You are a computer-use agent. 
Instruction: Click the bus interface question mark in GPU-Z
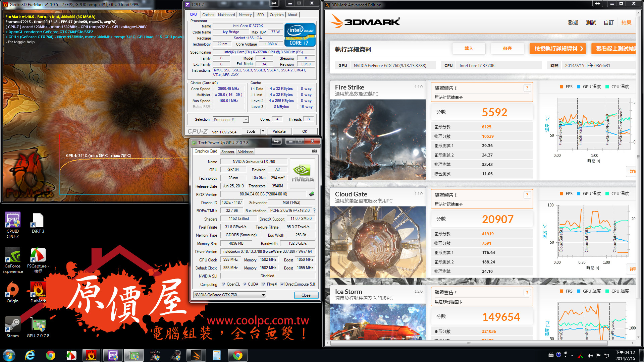click(314, 210)
